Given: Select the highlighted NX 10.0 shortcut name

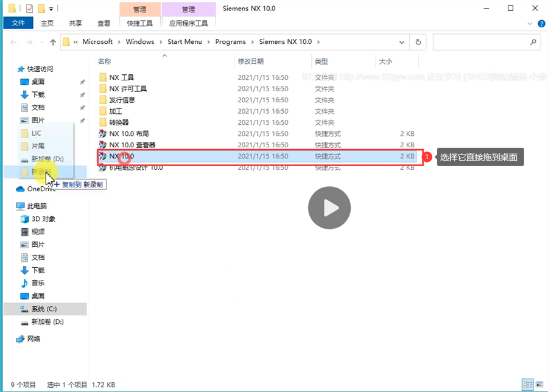Looking at the screenshot, I should 122,156.
